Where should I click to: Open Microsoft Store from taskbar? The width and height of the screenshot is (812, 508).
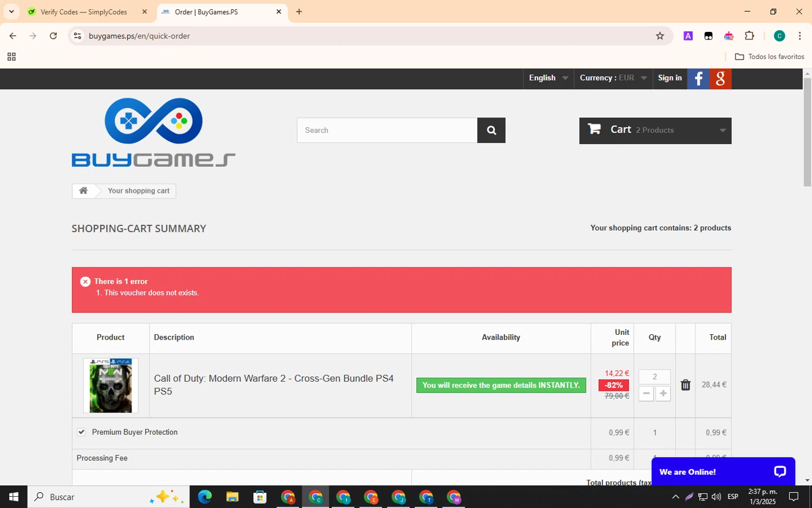click(x=260, y=497)
